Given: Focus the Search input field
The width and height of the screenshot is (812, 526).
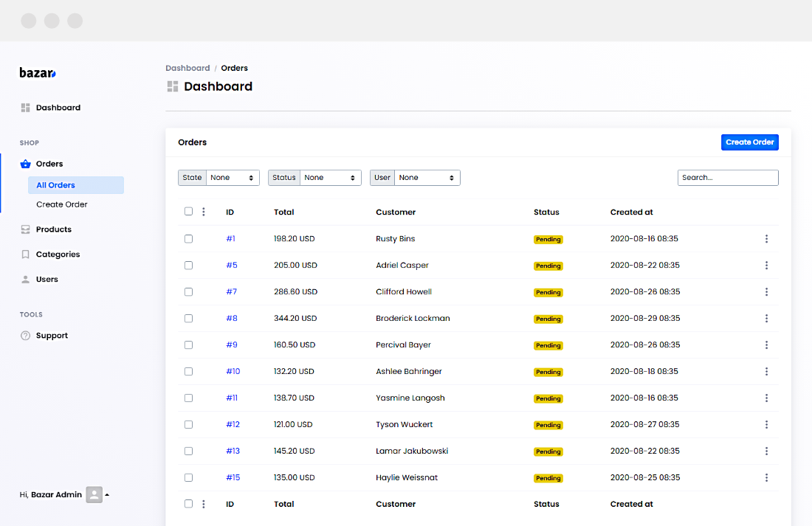Looking at the screenshot, I should pyautogui.click(x=727, y=178).
